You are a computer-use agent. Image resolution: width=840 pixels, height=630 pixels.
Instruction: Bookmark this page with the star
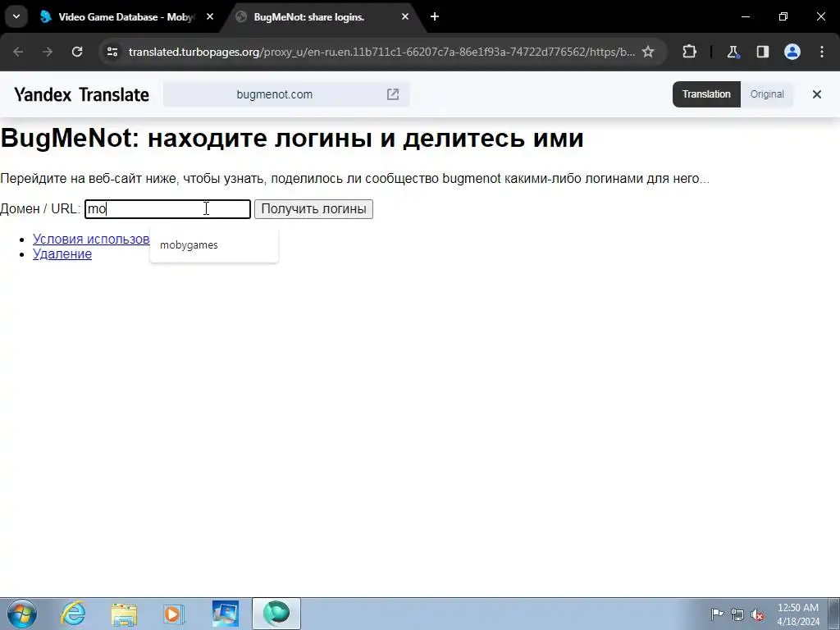coord(648,52)
